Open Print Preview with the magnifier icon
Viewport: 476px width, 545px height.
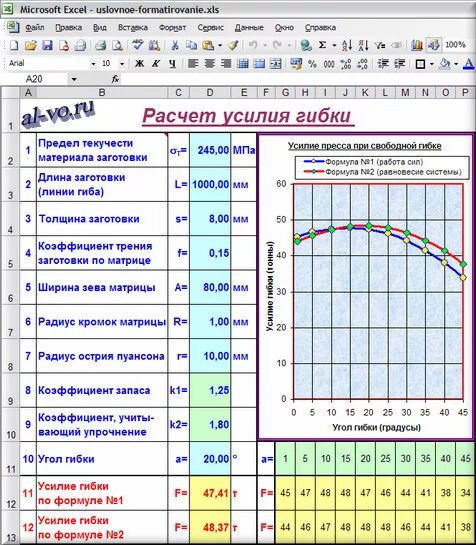pyautogui.click(x=118, y=45)
